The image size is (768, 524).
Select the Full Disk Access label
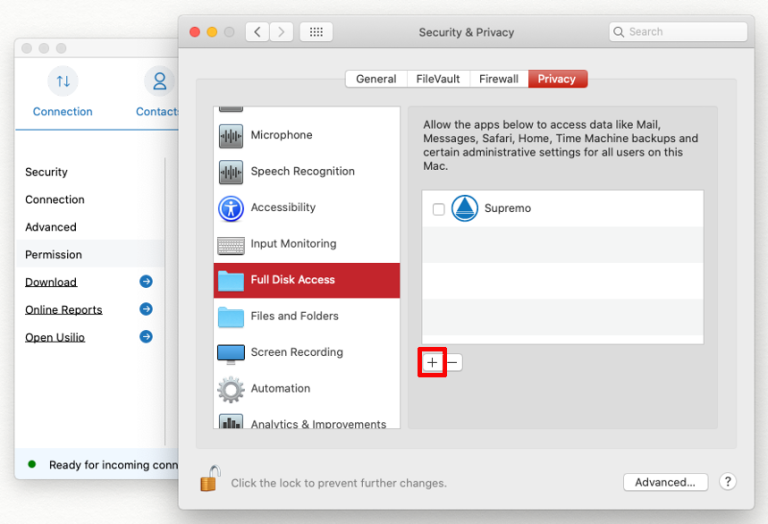(x=293, y=280)
